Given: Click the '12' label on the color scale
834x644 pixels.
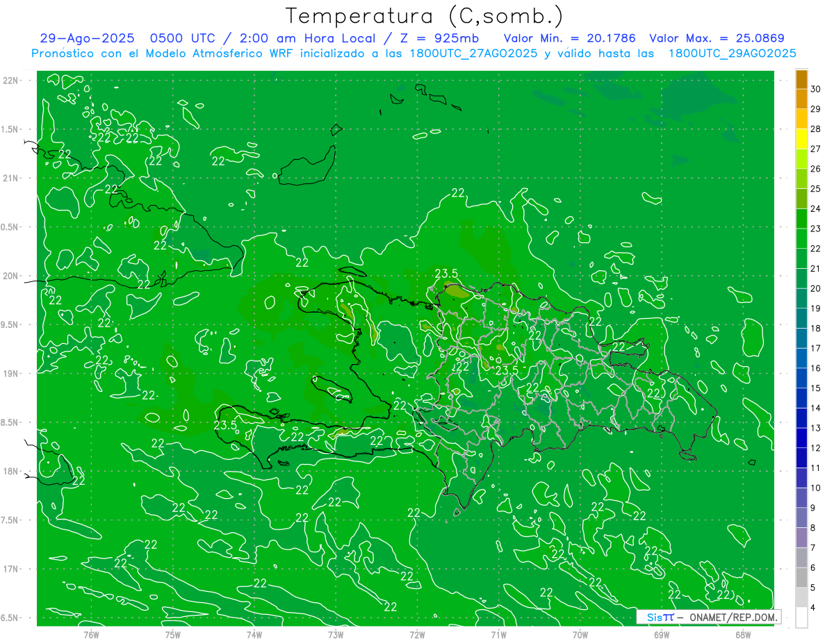Looking at the screenshot, I should (x=816, y=448).
